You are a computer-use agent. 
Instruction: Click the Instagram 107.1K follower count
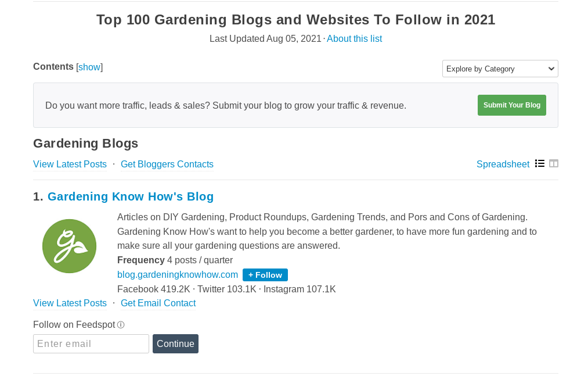[x=300, y=289]
